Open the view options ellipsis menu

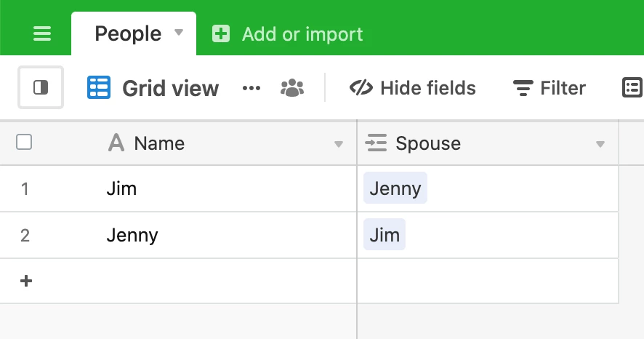(x=251, y=88)
